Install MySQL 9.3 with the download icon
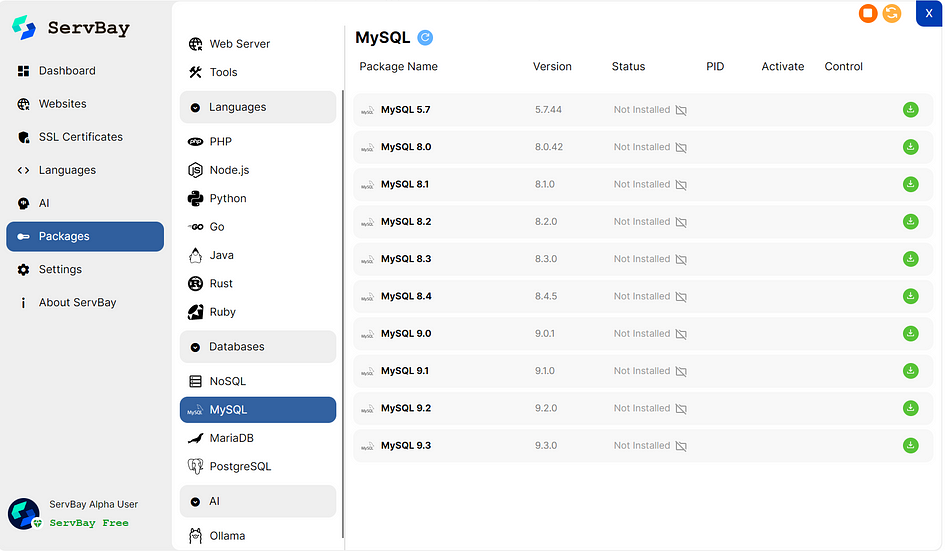 click(910, 446)
